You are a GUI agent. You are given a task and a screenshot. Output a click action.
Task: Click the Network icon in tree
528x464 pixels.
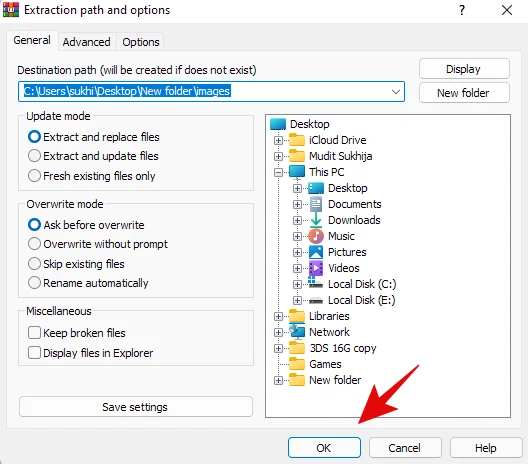coord(297,332)
